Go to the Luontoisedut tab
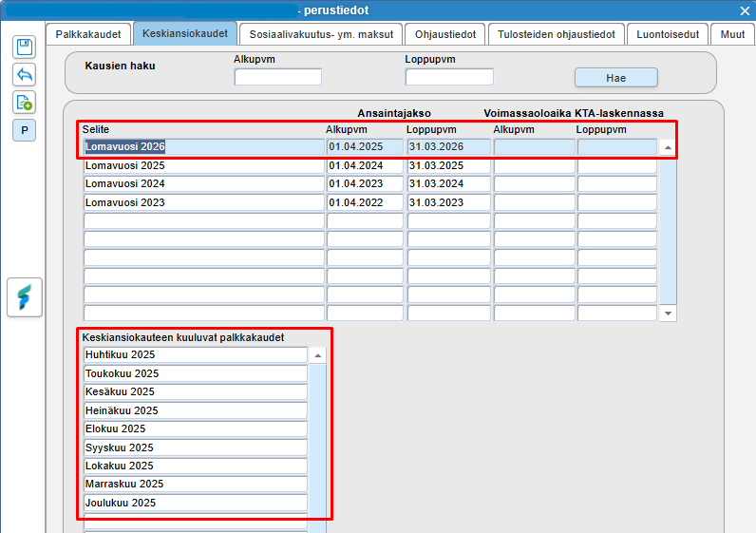This screenshot has width=756, height=533. [669, 34]
